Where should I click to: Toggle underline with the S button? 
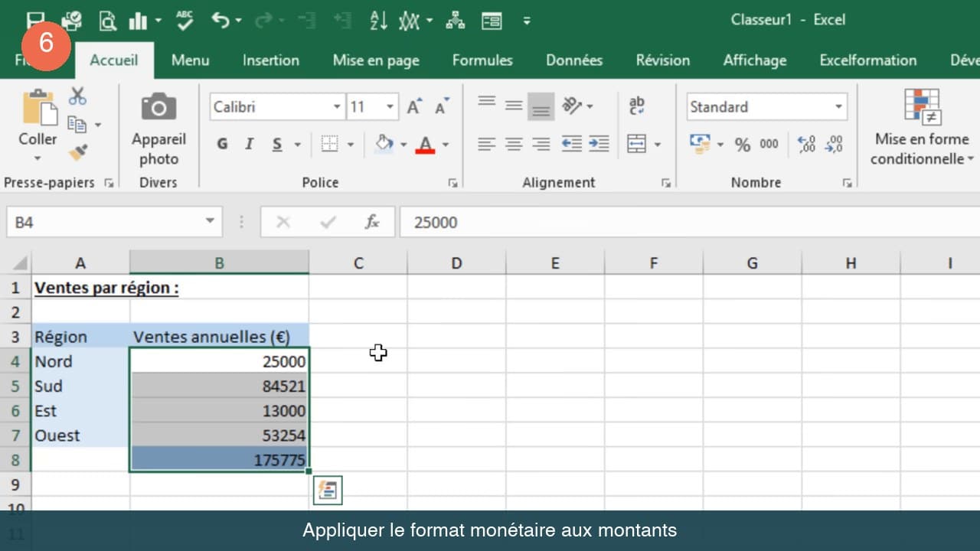tap(276, 144)
